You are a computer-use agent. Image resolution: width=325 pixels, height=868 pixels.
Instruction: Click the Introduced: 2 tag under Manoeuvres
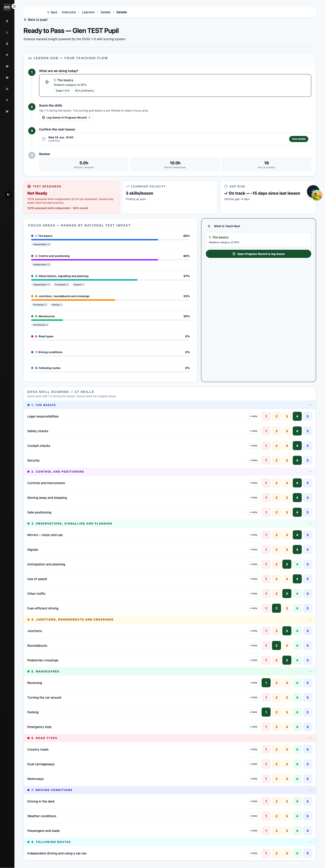tap(40, 325)
